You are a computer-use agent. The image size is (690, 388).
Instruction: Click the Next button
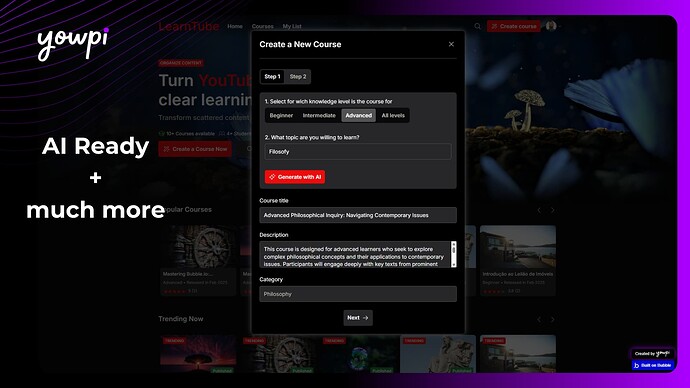pyautogui.click(x=358, y=318)
